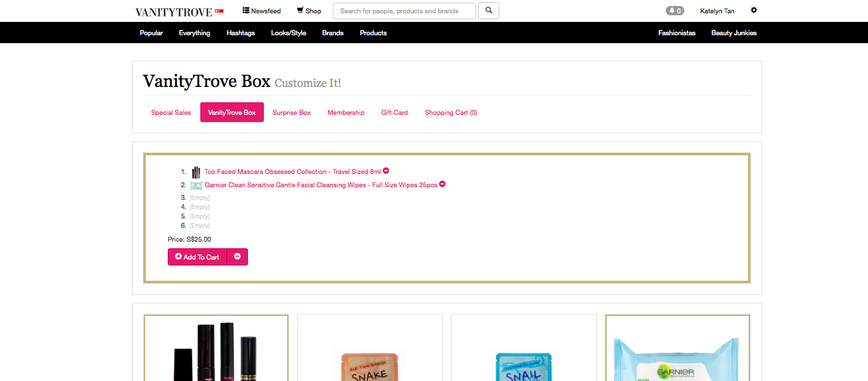Open Too Faced Mascara Obsessed Collection link
868x381 pixels.
point(292,172)
